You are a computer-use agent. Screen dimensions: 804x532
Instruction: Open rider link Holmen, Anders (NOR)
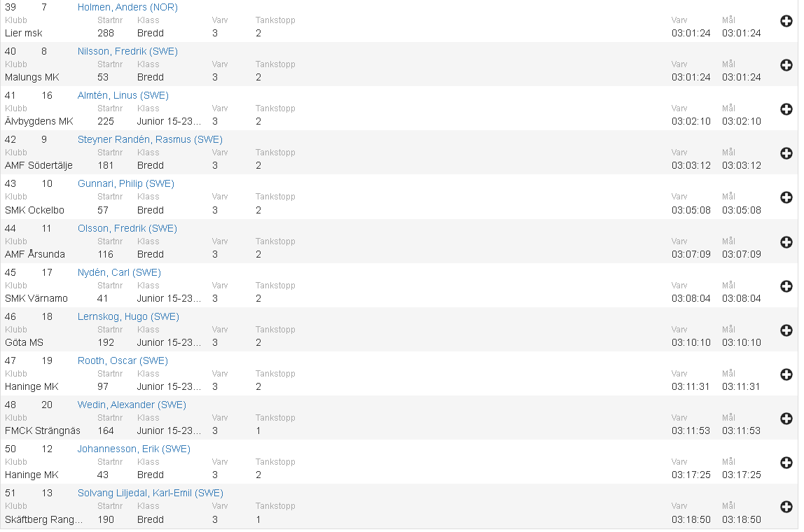pyautogui.click(x=127, y=8)
